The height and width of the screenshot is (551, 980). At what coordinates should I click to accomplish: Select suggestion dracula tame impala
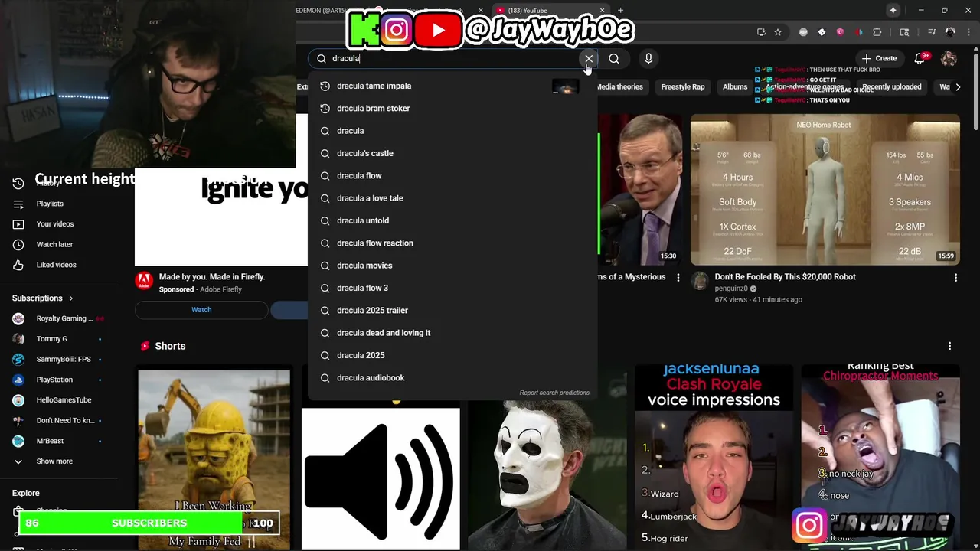[452, 86]
